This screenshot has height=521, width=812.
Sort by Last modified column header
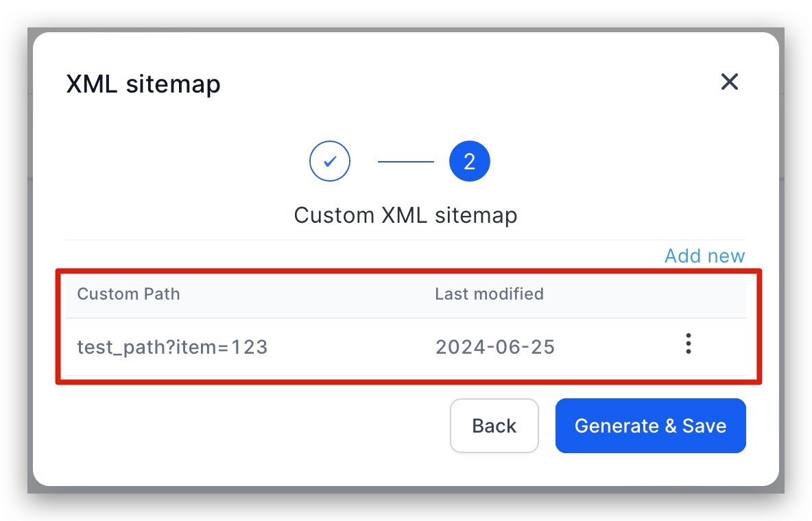click(489, 294)
